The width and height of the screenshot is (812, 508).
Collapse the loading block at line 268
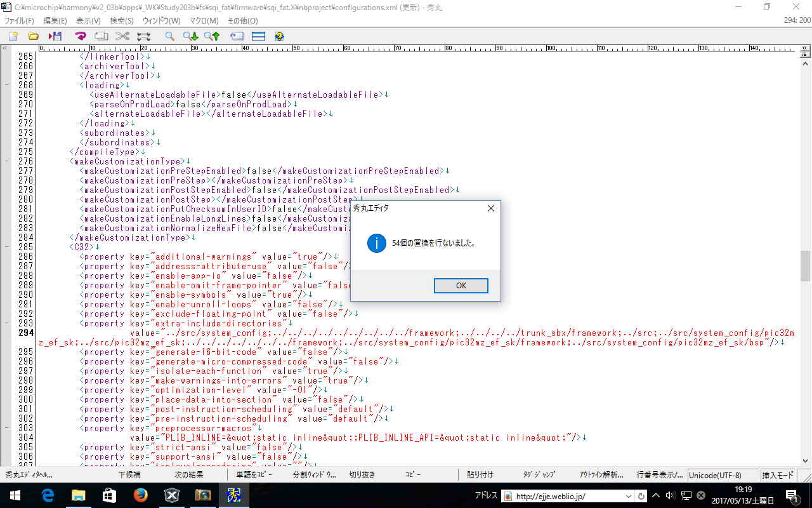tap(6, 85)
